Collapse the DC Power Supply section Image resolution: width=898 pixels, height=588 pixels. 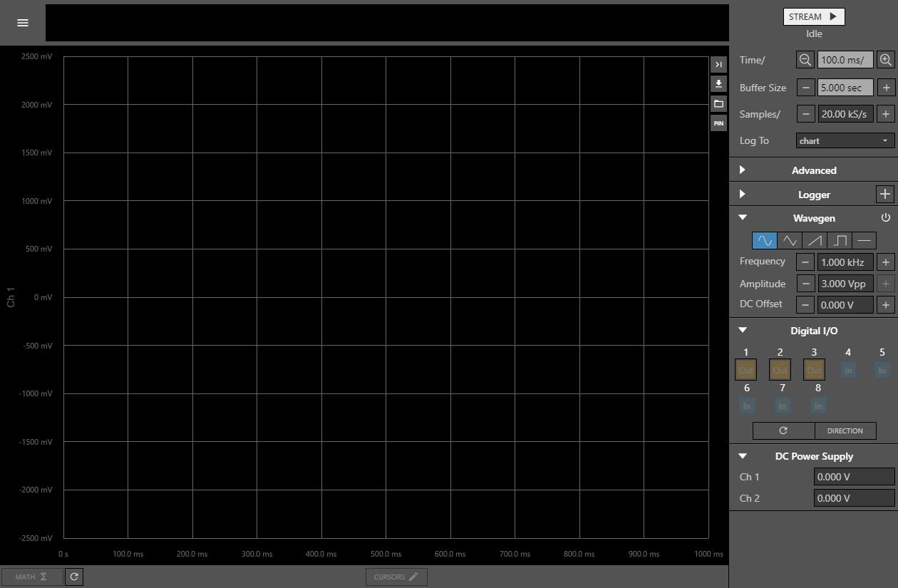click(x=742, y=456)
